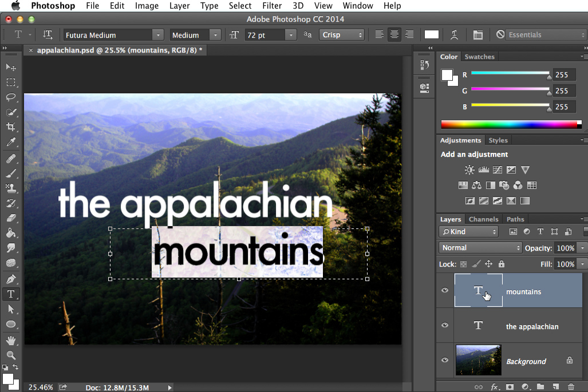Screen dimensions: 588x392
Task: Open the 72 pt font size dropdown
Action: 291,35
